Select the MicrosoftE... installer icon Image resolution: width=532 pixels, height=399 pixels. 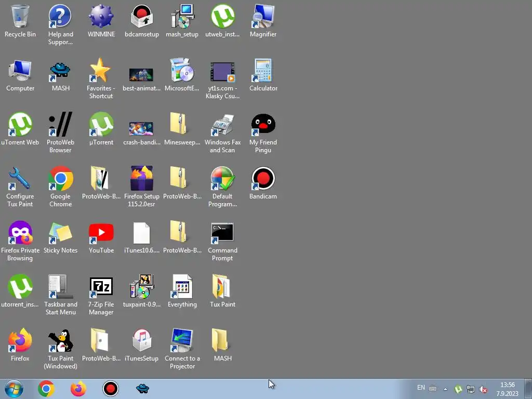(182, 70)
